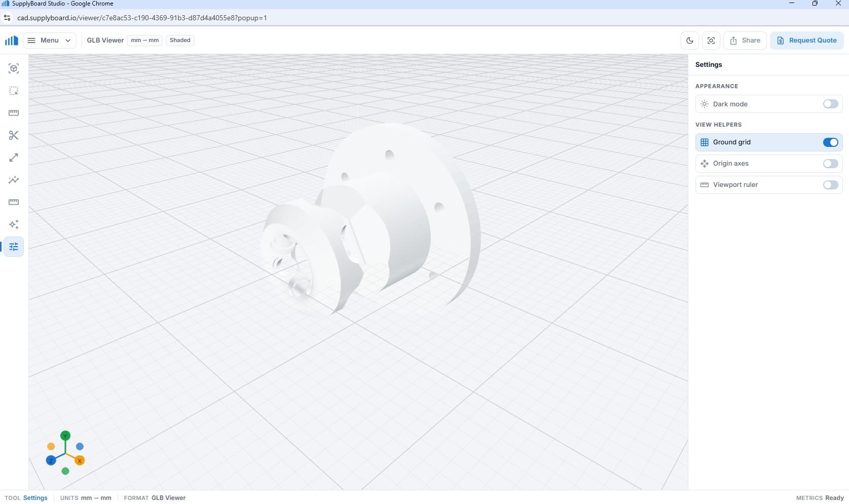This screenshot has height=504, width=849.
Task: Click the bottom green negative Y gizmo dot
Action: pyautogui.click(x=65, y=471)
